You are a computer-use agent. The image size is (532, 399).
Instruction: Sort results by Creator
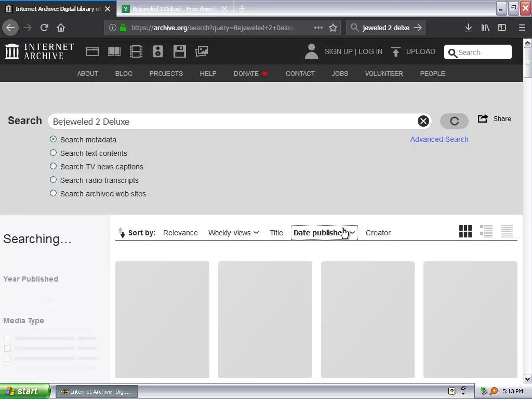pyautogui.click(x=378, y=233)
